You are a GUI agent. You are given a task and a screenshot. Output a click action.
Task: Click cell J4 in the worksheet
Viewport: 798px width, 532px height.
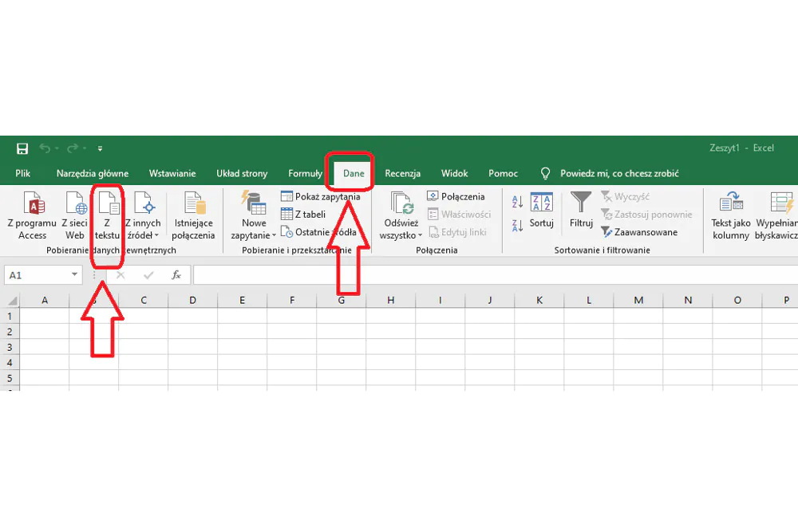(490, 363)
